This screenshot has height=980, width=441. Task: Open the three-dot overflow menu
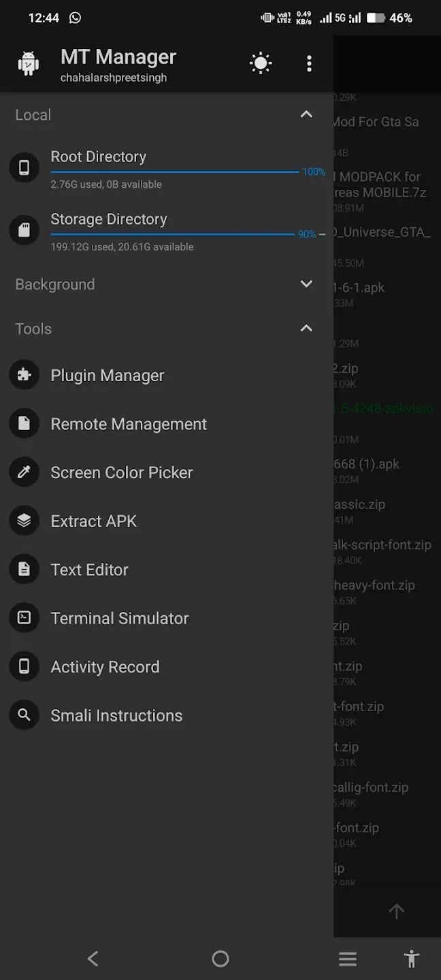pyautogui.click(x=309, y=63)
